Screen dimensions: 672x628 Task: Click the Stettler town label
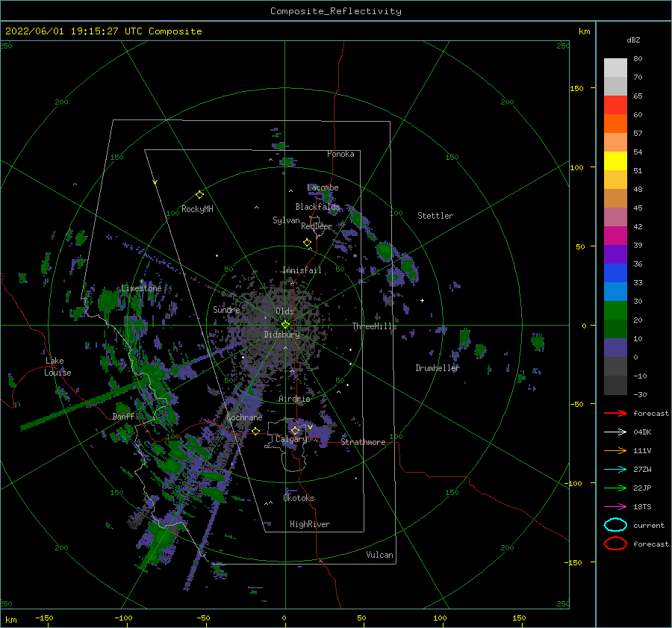click(x=435, y=216)
